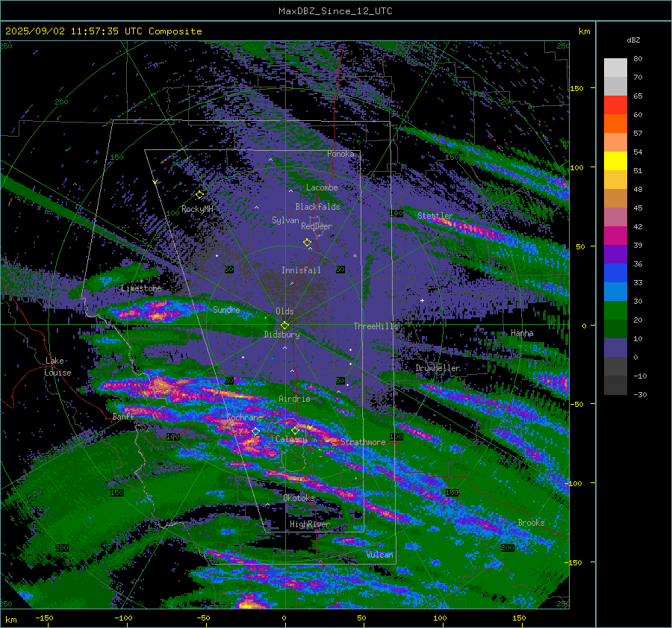Select the Okotoks label
The height and width of the screenshot is (628, 672).
pos(299,498)
